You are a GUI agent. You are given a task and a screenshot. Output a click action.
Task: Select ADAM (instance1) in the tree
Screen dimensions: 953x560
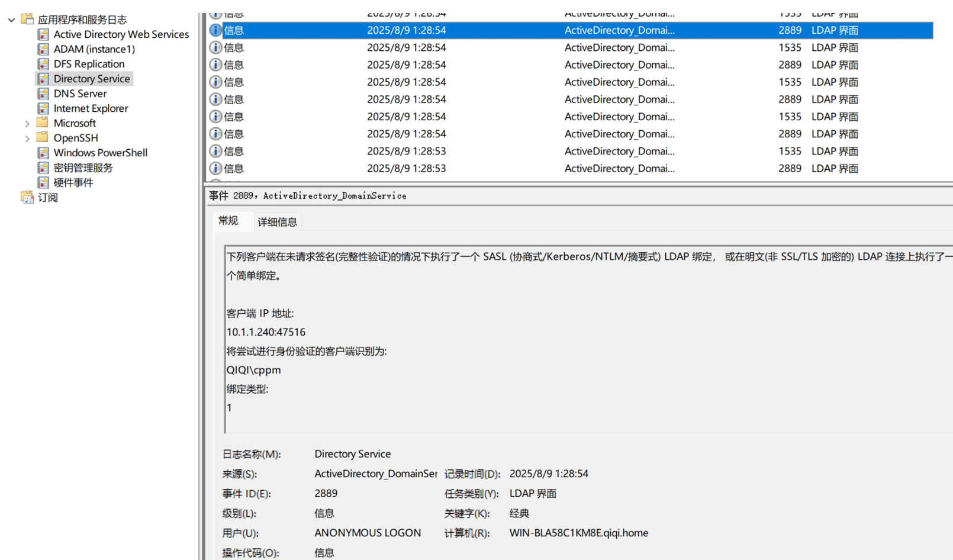[x=94, y=49]
